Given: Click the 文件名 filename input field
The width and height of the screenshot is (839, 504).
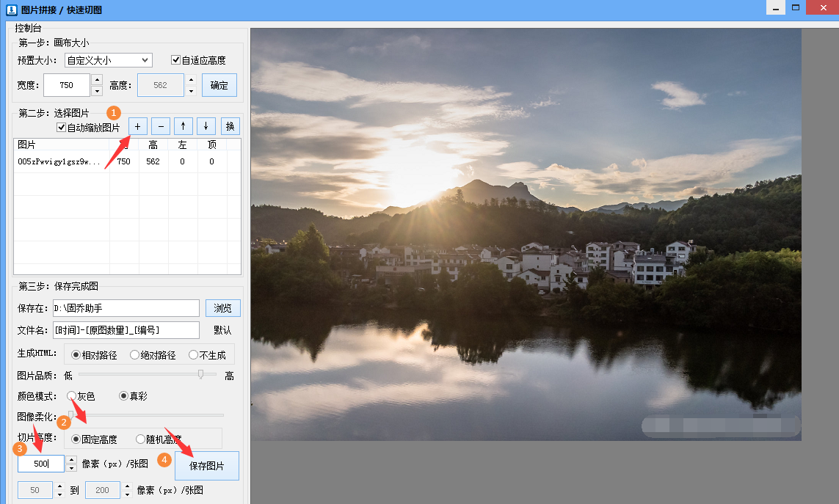Looking at the screenshot, I should [x=126, y=330].
